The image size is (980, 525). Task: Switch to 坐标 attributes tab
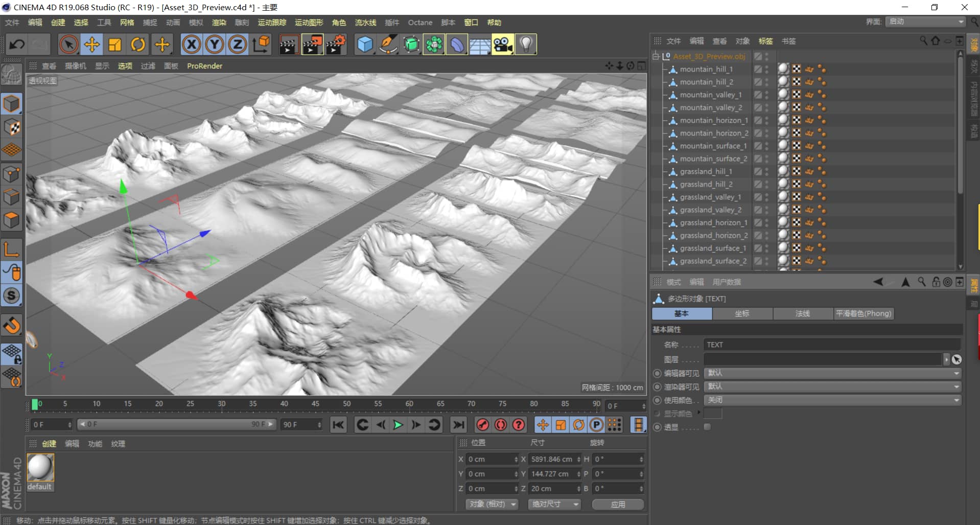tap(742, 313)
